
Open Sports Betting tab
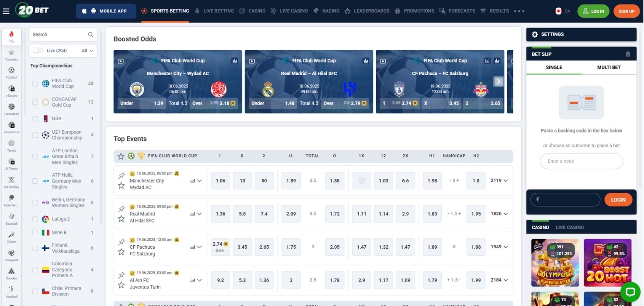pyautogui.click(x=165, y=11)
